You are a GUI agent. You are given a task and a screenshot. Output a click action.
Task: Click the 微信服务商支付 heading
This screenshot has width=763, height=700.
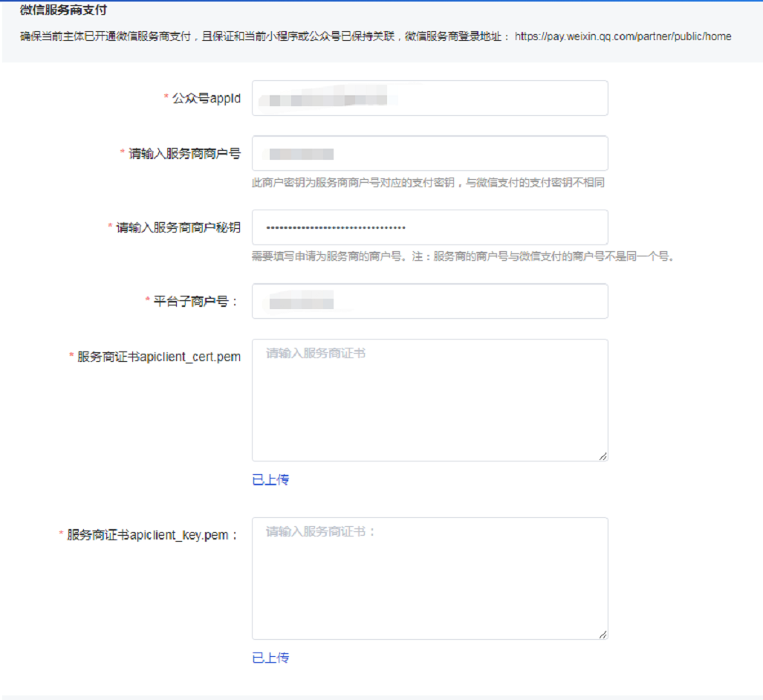pos(63,10)
